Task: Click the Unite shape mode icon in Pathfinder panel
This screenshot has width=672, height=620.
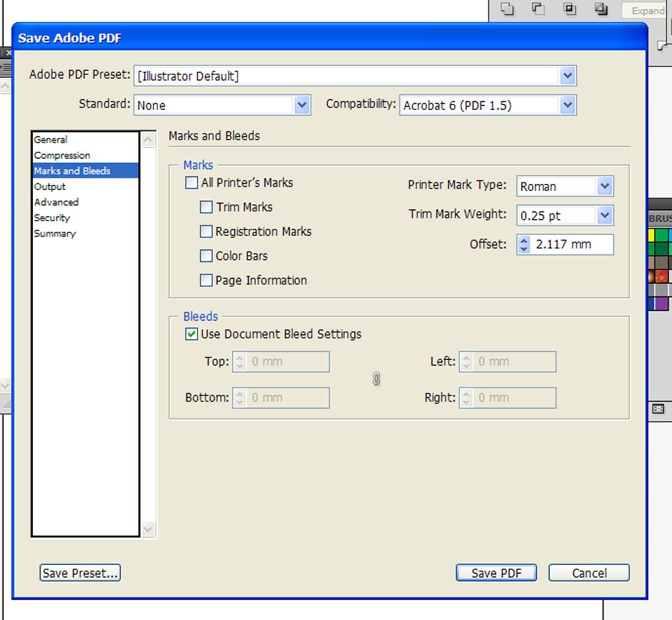Action: (x=507, y=9)
